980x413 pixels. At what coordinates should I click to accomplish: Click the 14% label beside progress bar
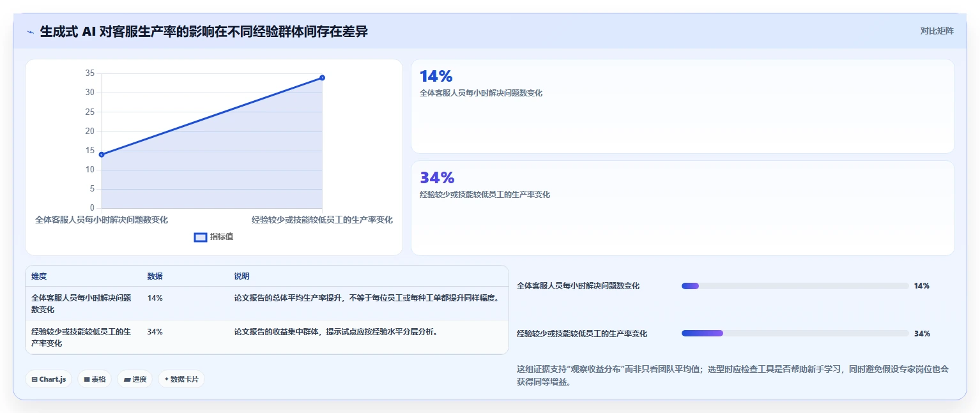point(921,286)
